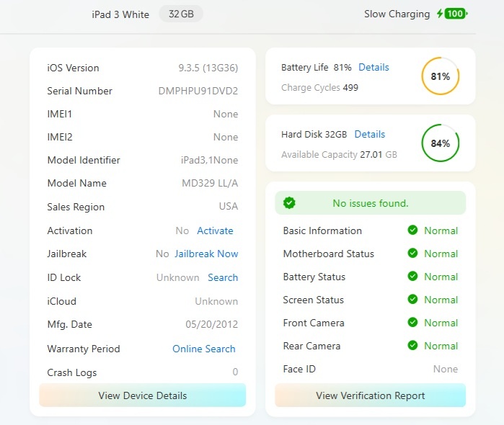Screen dimensions: 504x425
Task: Open Battery Life Details link
Action: [373, 67]
